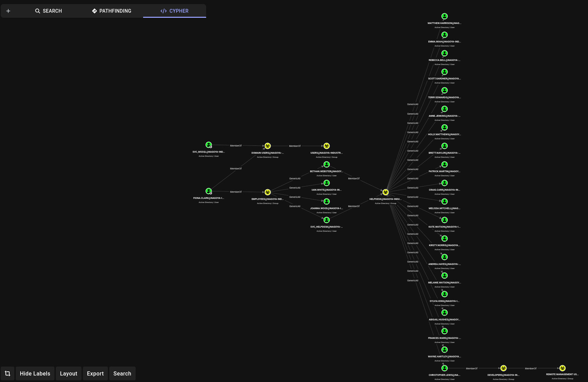Screen dimensions: 588x382
Task: Select the MELANIE.WATSON user node
Action: click(x=445, y=275)
